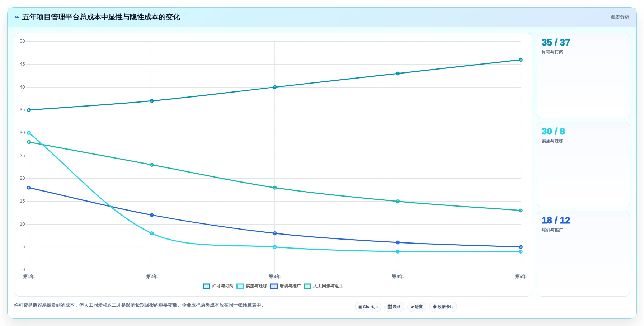
Task: Open the 30 / 8 实施与迁移 card
Action: (583, 165)
